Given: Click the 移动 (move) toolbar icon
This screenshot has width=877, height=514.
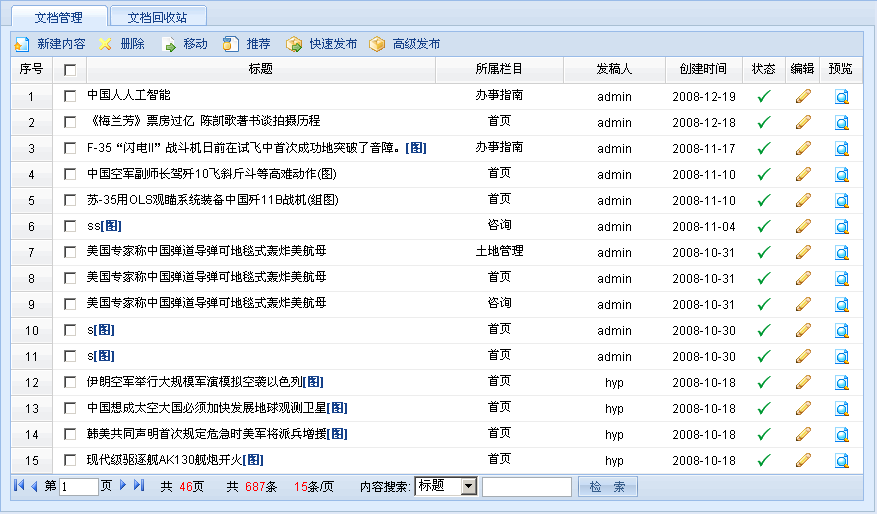Looking at the screenshot, I should click(x=168, y=45).
